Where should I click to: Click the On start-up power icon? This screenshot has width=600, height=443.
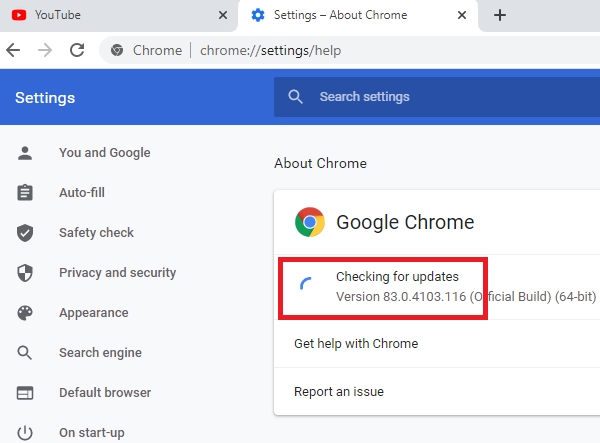(25, 433)
